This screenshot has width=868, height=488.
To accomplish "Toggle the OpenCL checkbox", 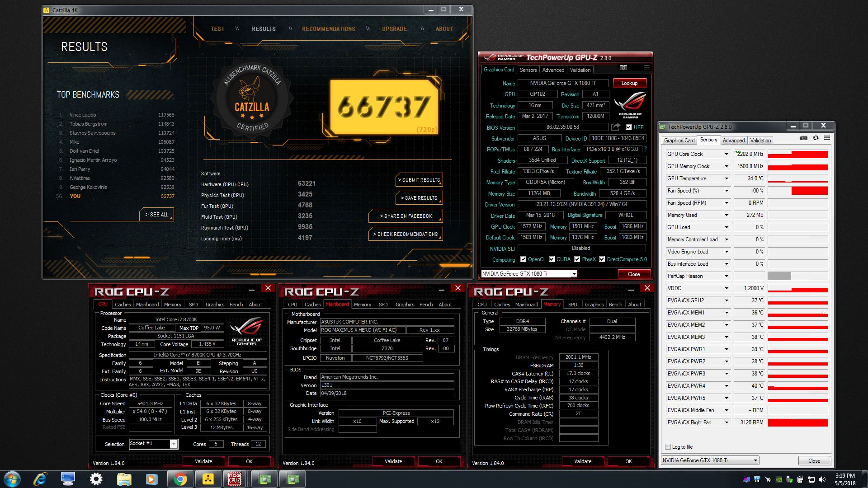I will tap(523, 259).
